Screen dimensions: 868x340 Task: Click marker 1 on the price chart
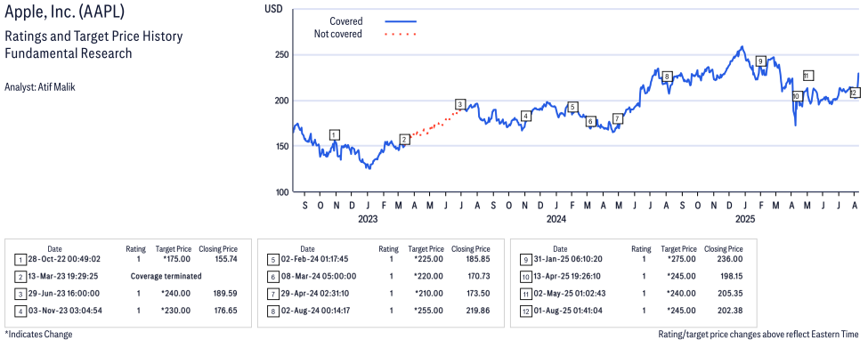(x=335, y=134)
